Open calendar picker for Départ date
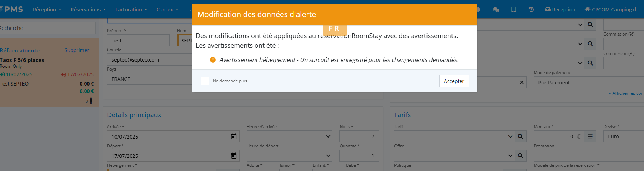Viewport: 644px width, 171px height. [234, 156]
